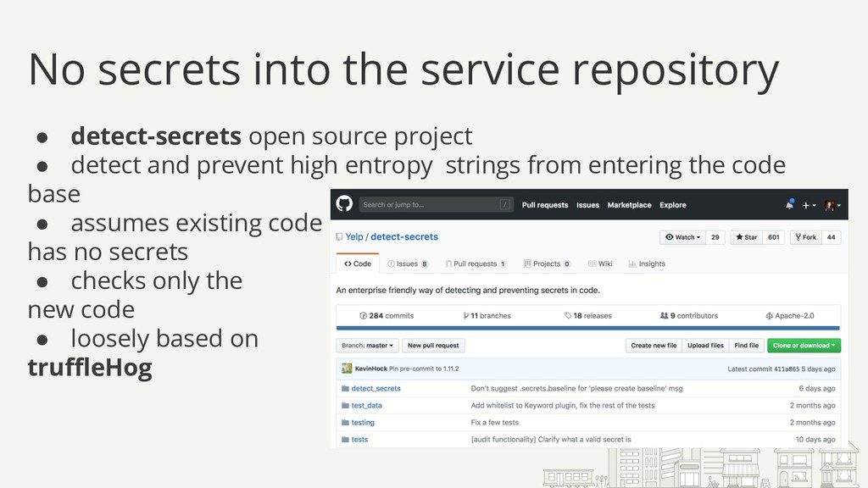Click the repository description text
Image resolution: width=868 pixels, height=488 pixels.
click(x=468, y=291)
